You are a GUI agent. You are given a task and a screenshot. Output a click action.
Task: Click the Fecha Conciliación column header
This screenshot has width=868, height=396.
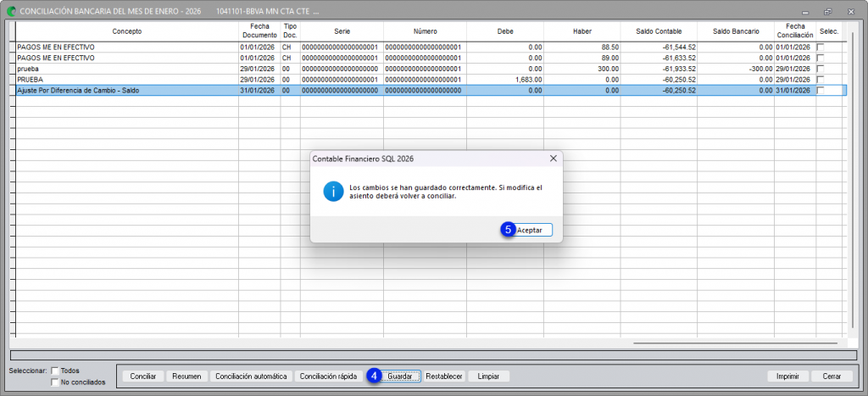pyautogui.click(x=794, y=31)
